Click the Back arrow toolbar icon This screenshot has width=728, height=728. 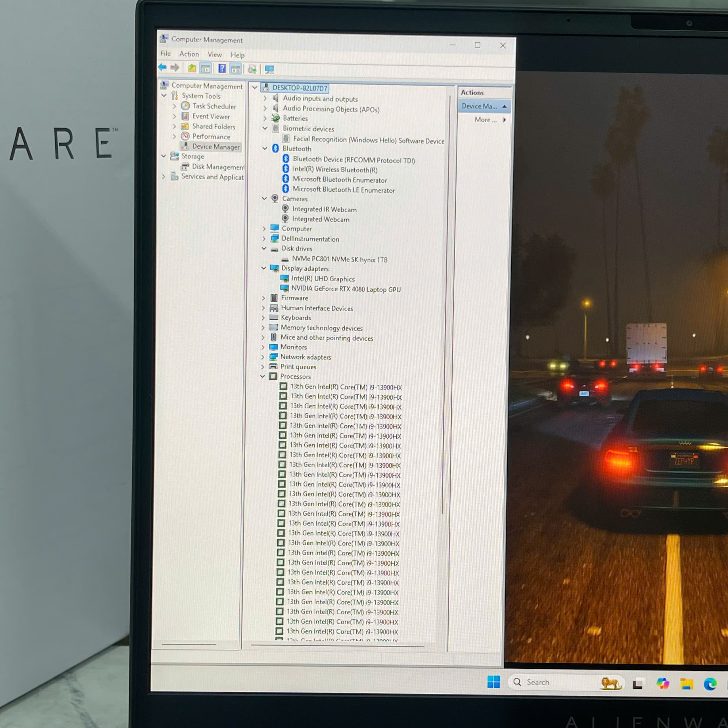click(x=162, y=68)
